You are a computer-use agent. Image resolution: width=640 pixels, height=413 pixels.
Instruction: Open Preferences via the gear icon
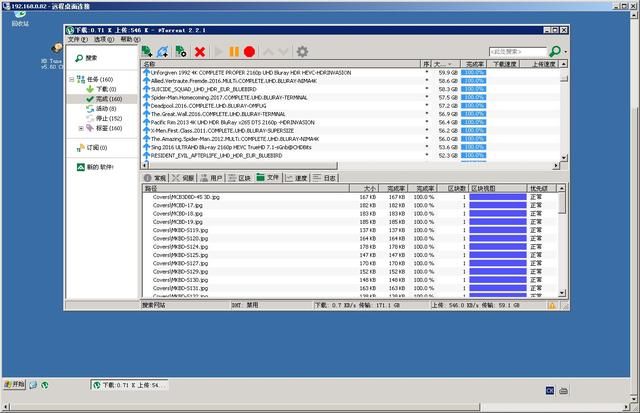click(302, 52)
